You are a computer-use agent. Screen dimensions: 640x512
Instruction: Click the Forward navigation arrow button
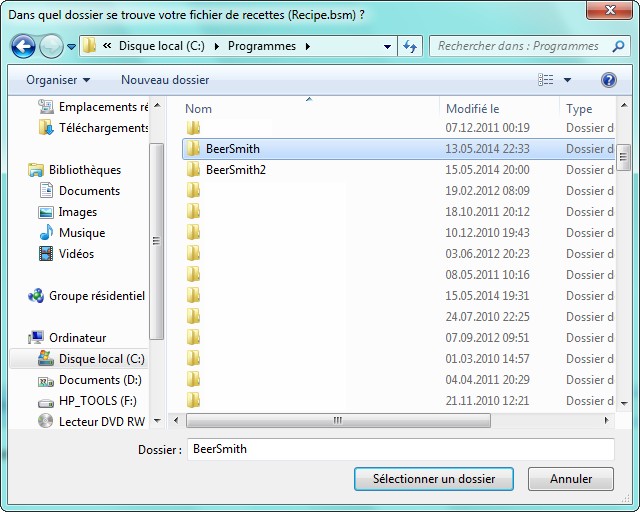tap(51, 46)
